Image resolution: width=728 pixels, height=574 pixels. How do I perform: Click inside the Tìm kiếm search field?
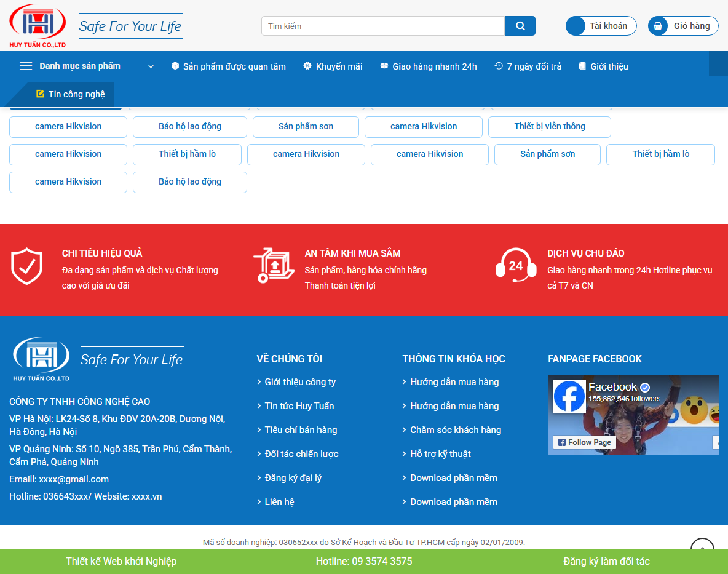point(381,26)
